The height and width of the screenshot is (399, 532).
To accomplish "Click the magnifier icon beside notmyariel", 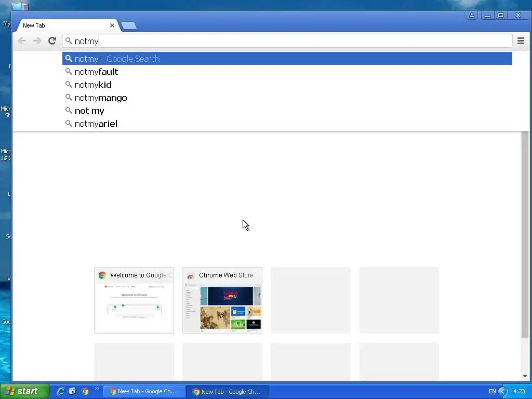I will click(x=69, y=123).
